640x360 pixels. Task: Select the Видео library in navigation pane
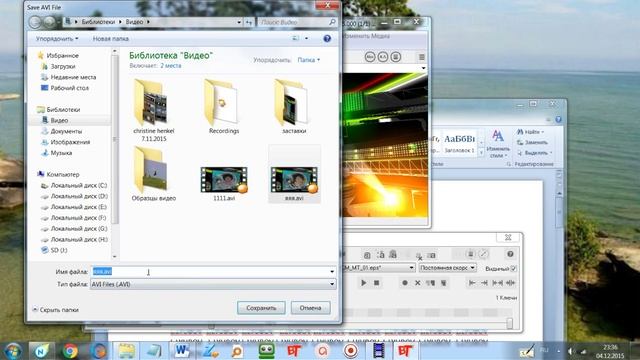[x=59, y=120]
